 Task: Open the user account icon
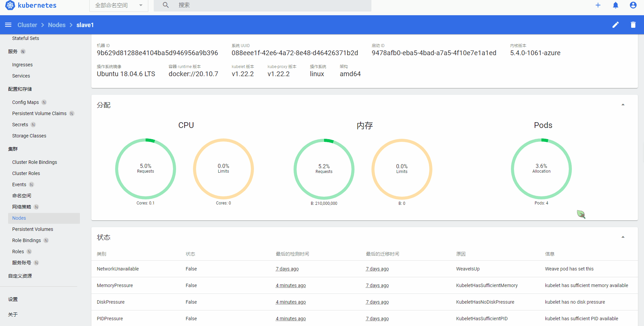pyautogui.click(x=633, y=5)
